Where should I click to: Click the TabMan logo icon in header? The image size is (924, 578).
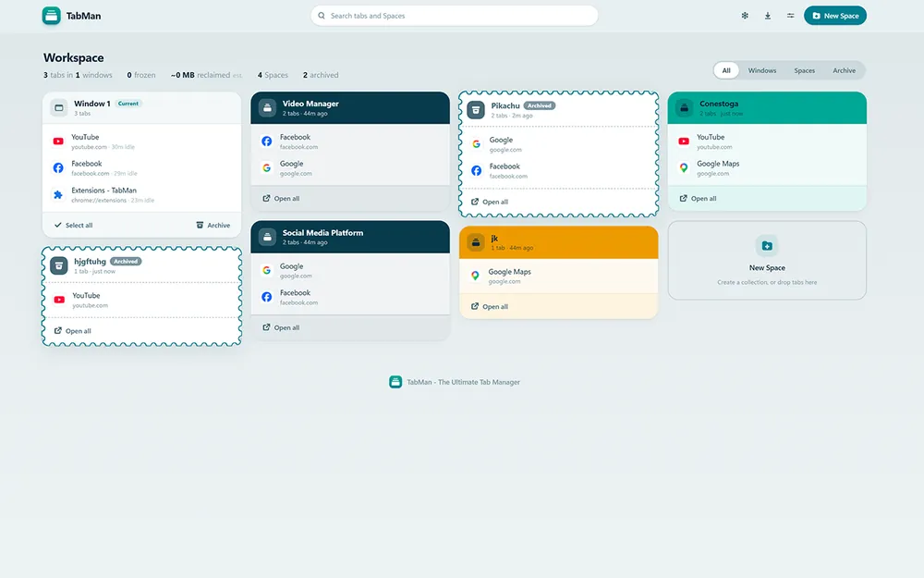pos(51,16)
